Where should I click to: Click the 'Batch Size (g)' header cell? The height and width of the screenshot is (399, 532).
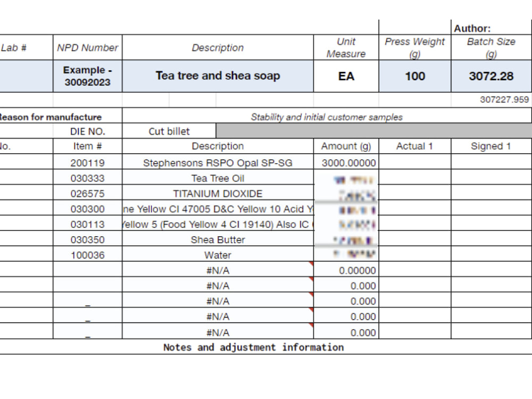pyautogui.click(x=491, y=47)
